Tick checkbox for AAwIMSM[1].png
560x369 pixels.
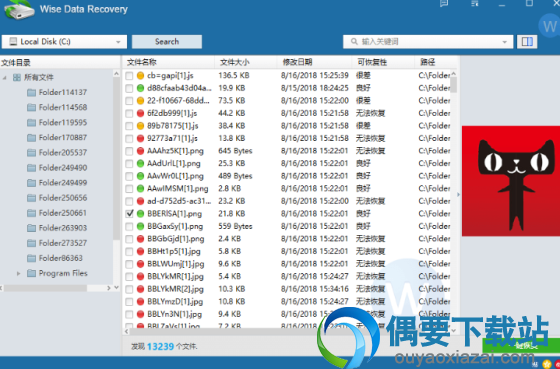[129, 189]
